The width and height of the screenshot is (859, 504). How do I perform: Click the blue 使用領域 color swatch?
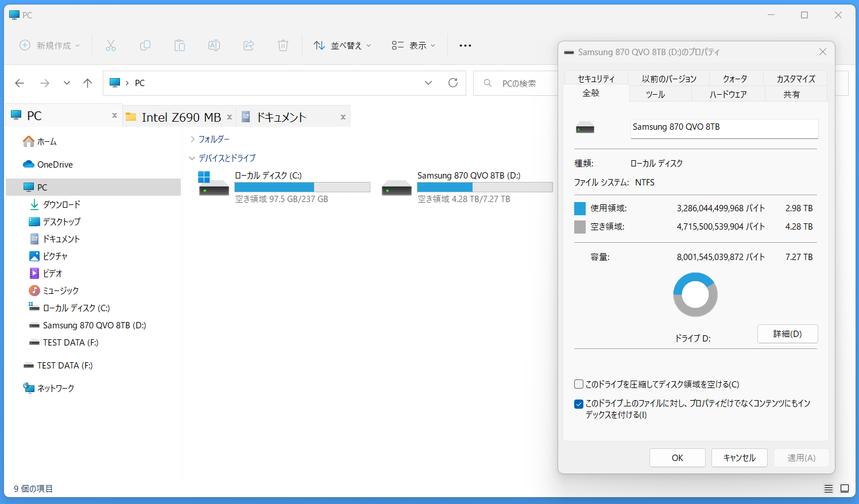(x=580, y=208)
